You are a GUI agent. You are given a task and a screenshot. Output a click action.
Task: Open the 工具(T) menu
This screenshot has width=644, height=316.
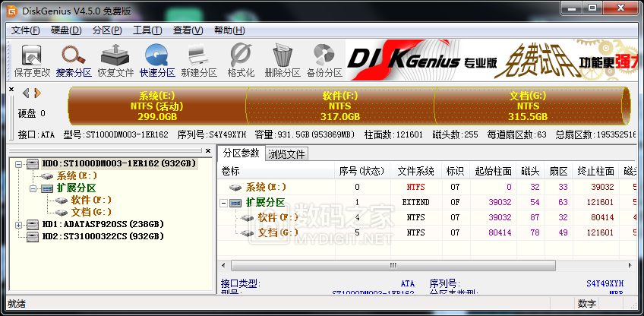(147, 30)
